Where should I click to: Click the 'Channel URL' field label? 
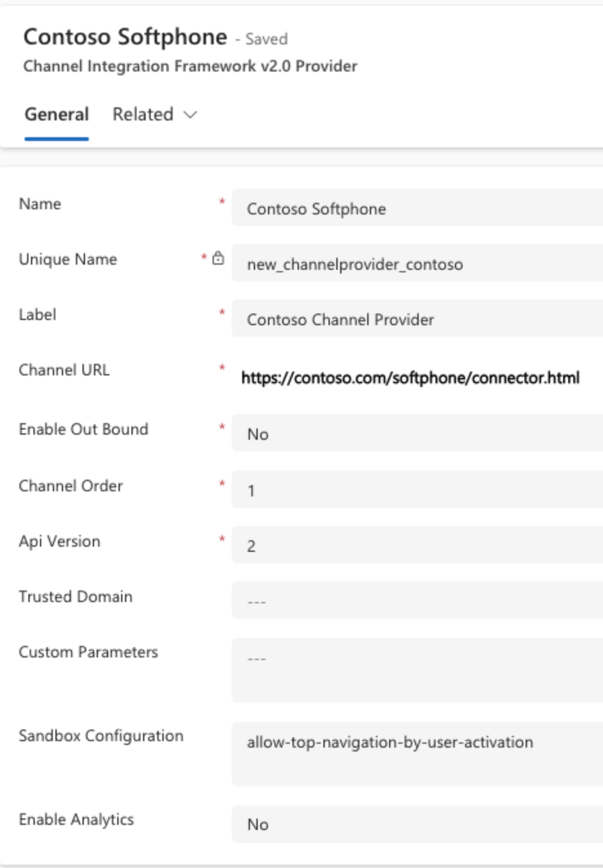pos(64,370)
